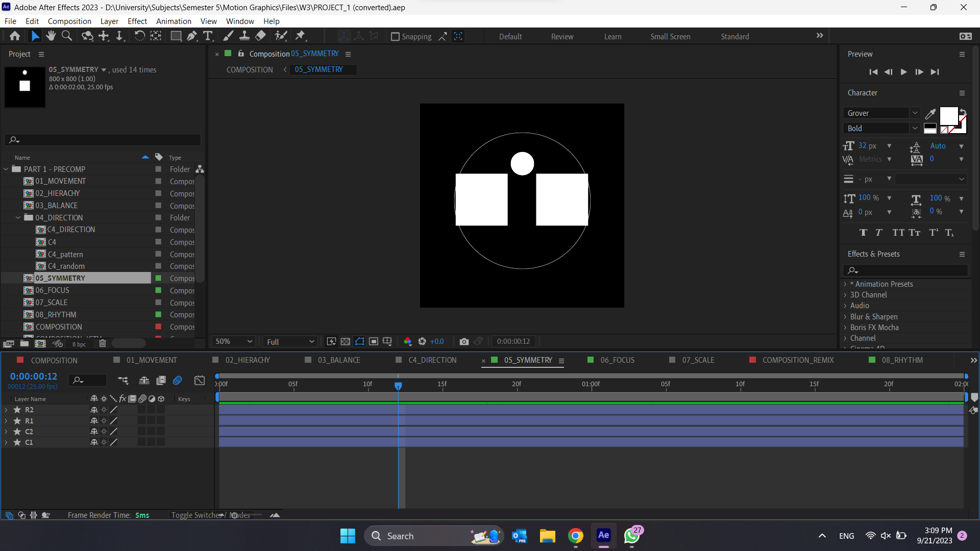This screenshot has height=551, width=980.
Task: Toggle the Faux Bold text style
Action: coord(863,233)
